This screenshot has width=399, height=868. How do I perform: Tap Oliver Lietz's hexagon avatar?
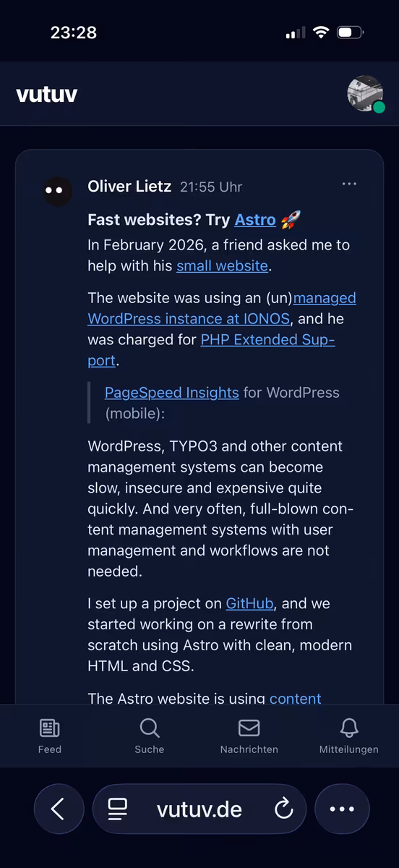[x=56, y=191]
